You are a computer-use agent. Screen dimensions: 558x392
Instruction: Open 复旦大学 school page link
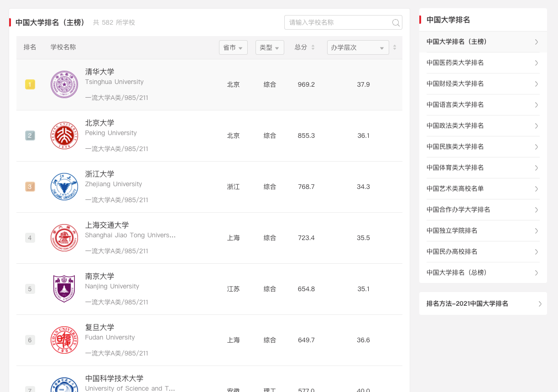pyautogui.click(x=99, y=327)
